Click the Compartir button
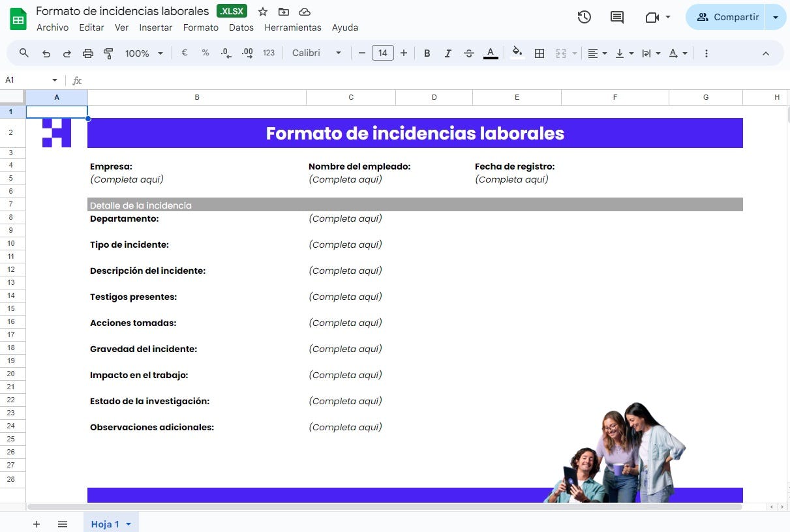 click(726, 17)
